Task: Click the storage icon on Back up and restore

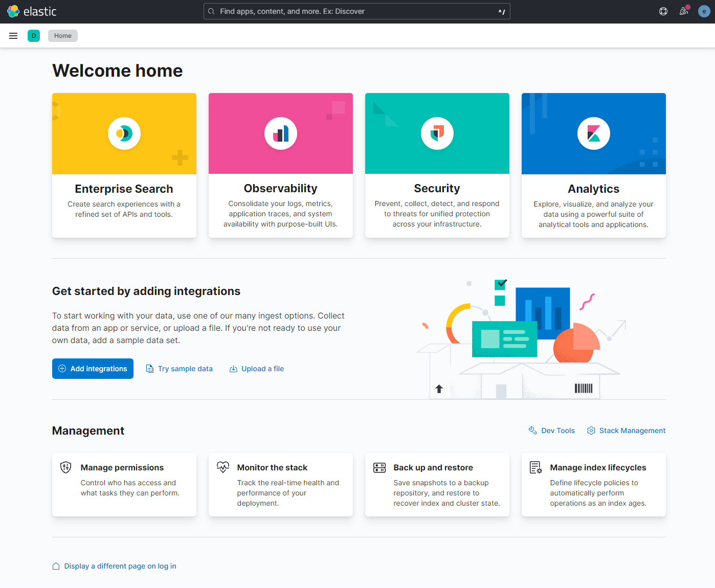Action: click(379, 467)
